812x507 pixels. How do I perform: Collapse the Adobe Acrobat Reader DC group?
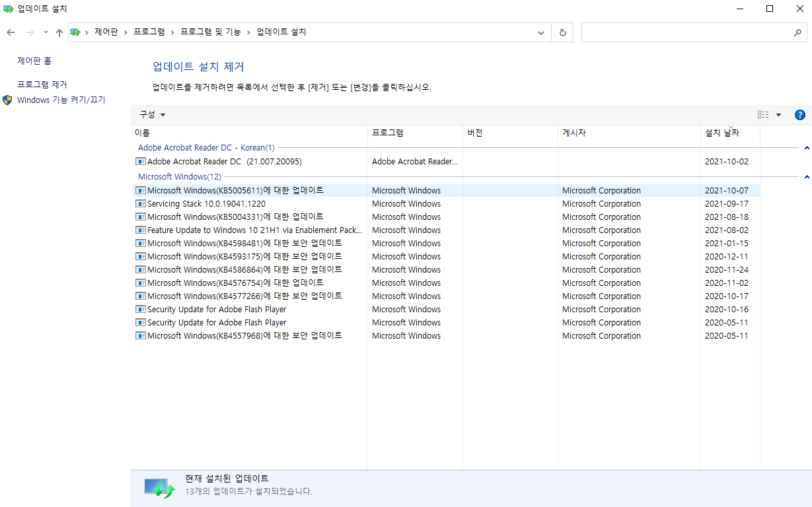[x=807, y=148]
